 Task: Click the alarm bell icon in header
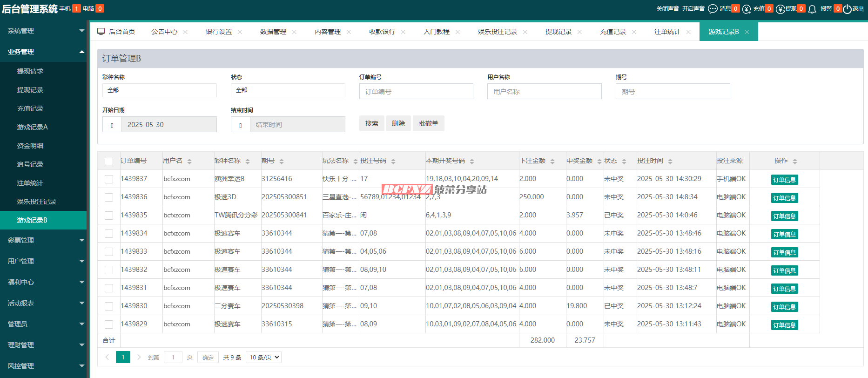(812, 9)
